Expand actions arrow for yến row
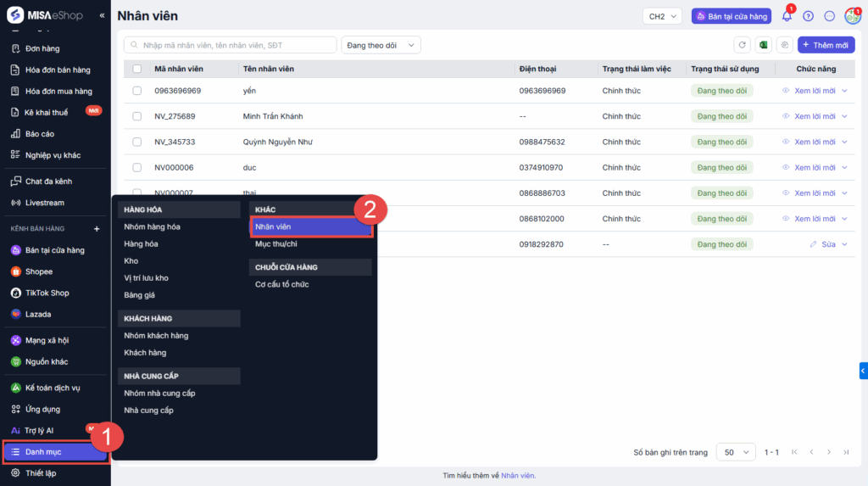This screenshot has width=868, height=486. tap(845, 90)
